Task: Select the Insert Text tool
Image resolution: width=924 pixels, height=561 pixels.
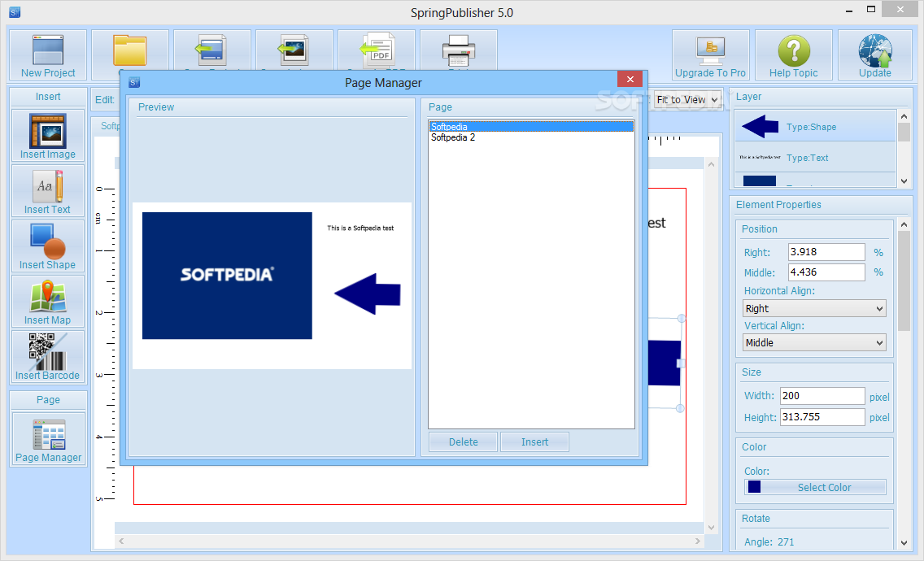Action: [48, 191]
